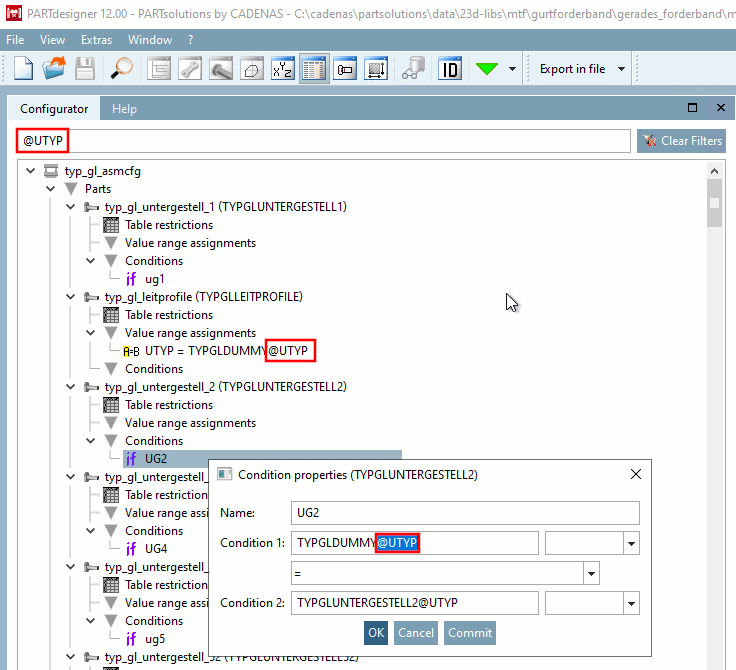
Task: Switch to the Help tab
Action: click(124, 109)
